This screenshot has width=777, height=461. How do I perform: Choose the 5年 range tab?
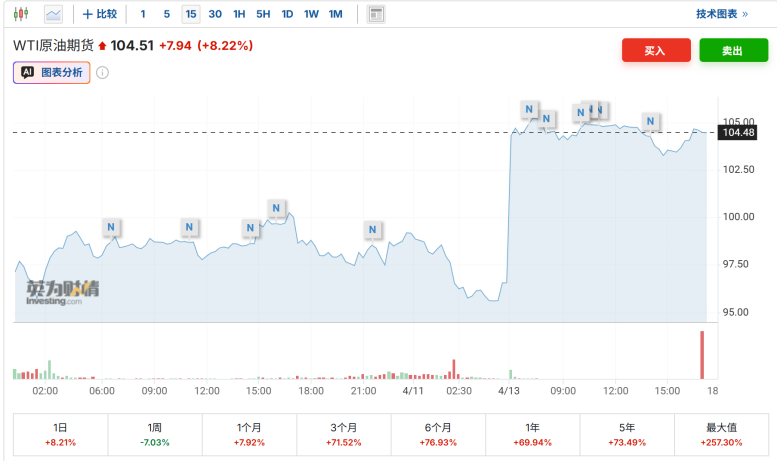click(x=625, y=434)
